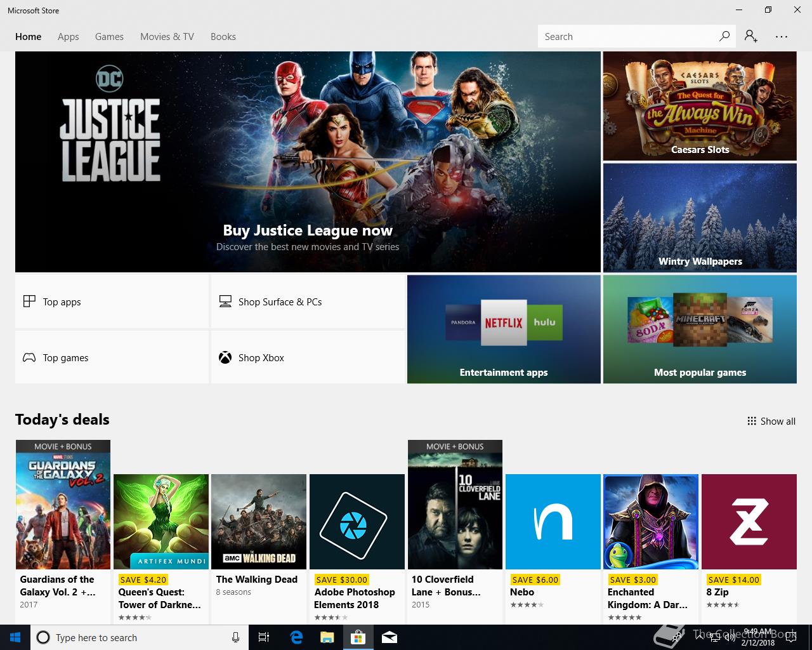Click the Show all grid icon
Viewport: 812px width, 650px height.
pyautogui.click(x=752, y=421)
